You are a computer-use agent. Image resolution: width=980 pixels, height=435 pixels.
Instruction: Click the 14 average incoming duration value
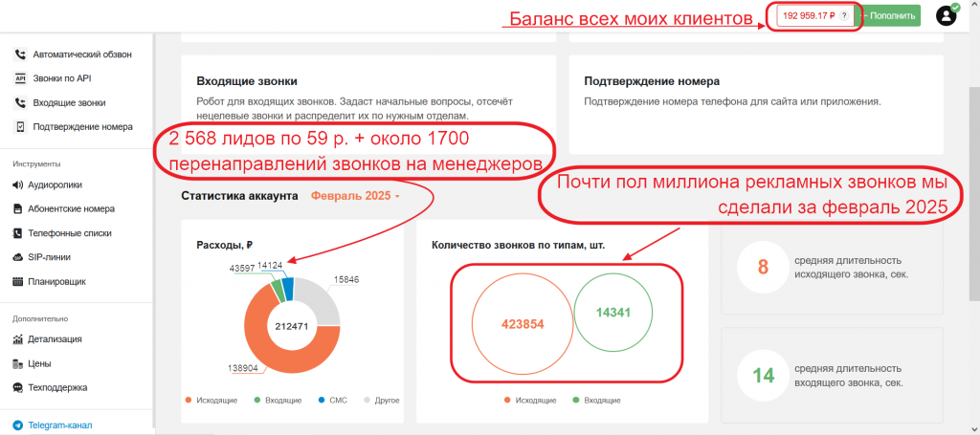click(763, 375)
